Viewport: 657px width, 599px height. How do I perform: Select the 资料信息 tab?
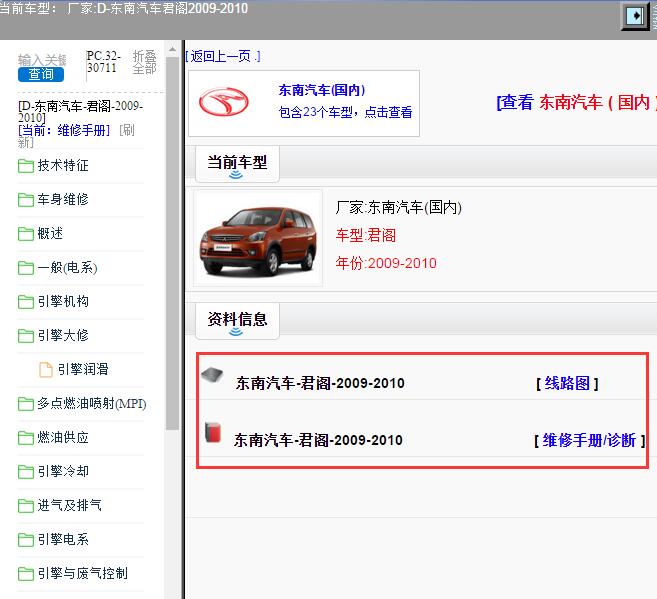237,320
